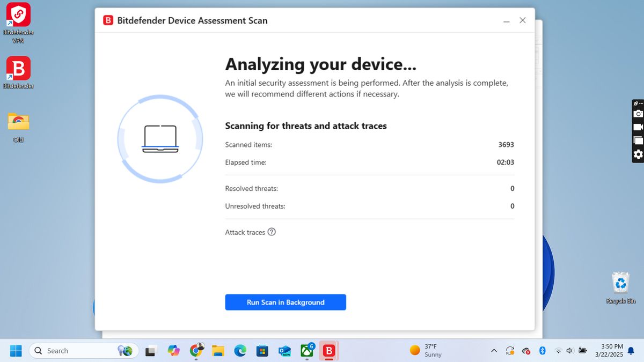Click the Run Scan in Background button

(x=286, y=302)
